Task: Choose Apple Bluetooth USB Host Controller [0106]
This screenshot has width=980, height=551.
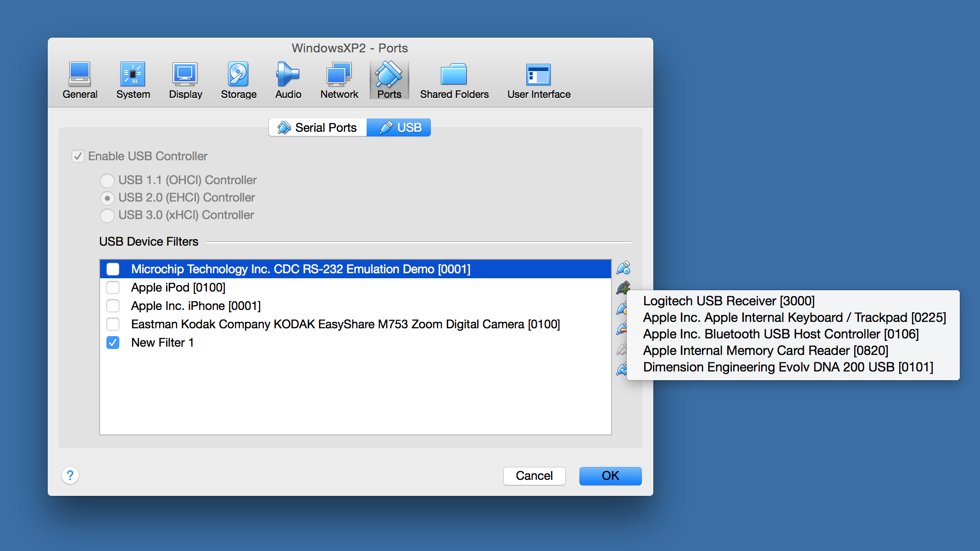Action: (x=793, y=334)
